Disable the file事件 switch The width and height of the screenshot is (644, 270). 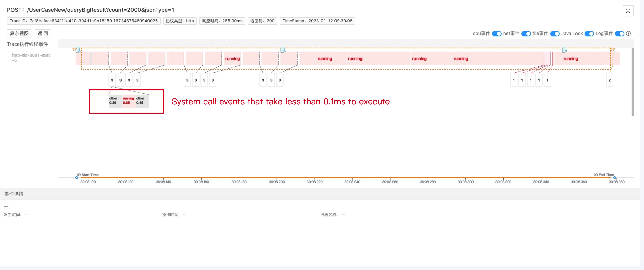point(555,34)
